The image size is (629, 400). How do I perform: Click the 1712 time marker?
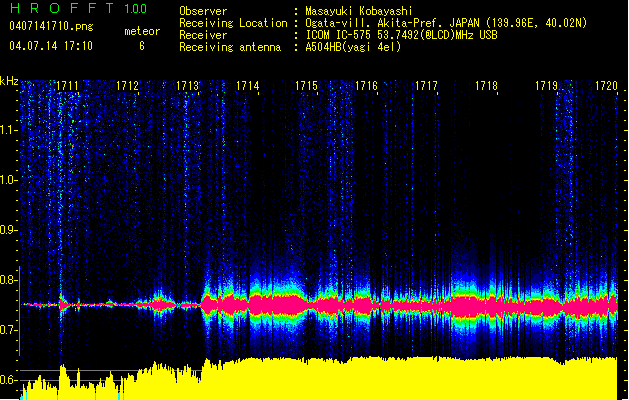(x=127, y=86)
